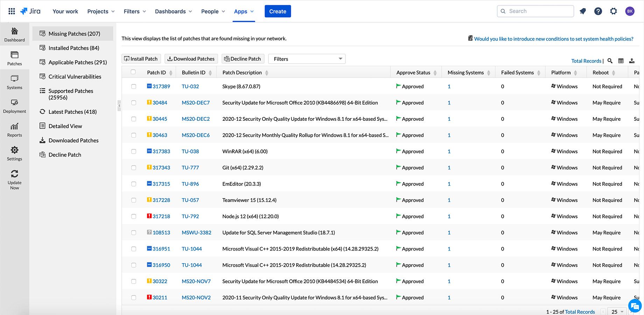Expand the Projects dropdown

tap(101, 11)
